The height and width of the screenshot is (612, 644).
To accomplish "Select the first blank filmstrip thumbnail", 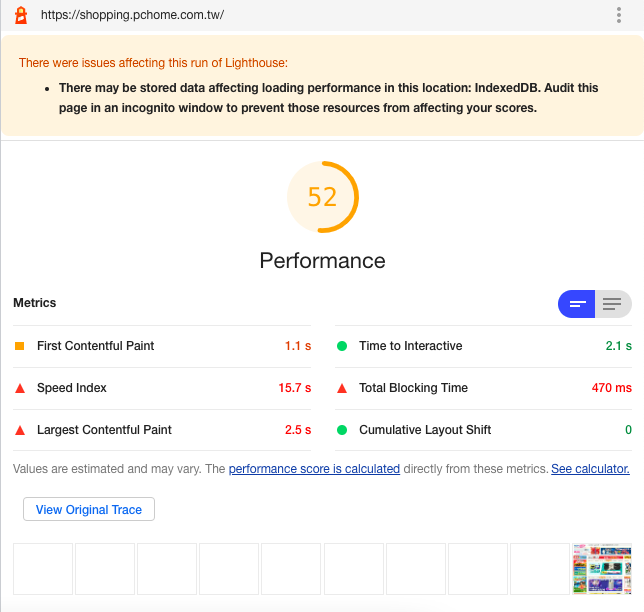I will click(43, 569).
